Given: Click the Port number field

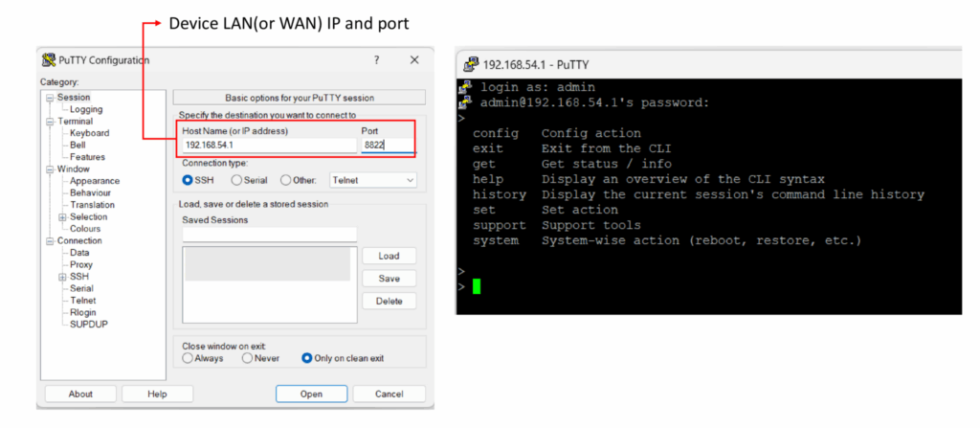Looking at the screenshot, I should click(387, 146).
